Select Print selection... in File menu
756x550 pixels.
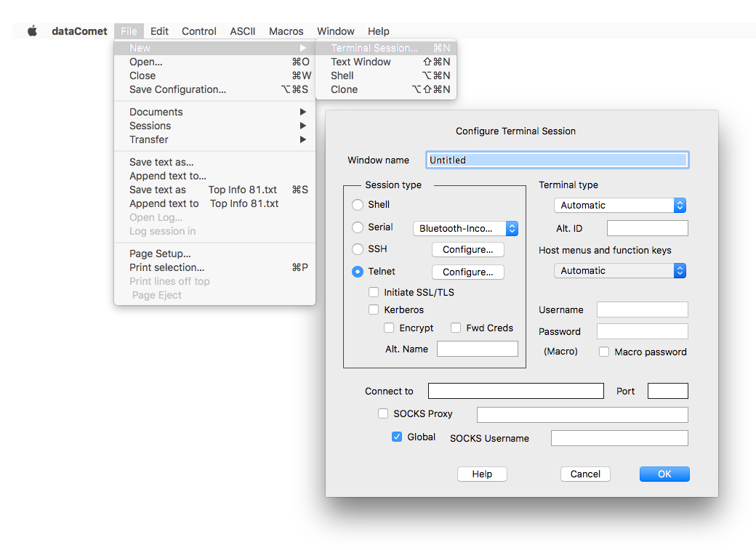pyautogui.click(x=214, y=267)
